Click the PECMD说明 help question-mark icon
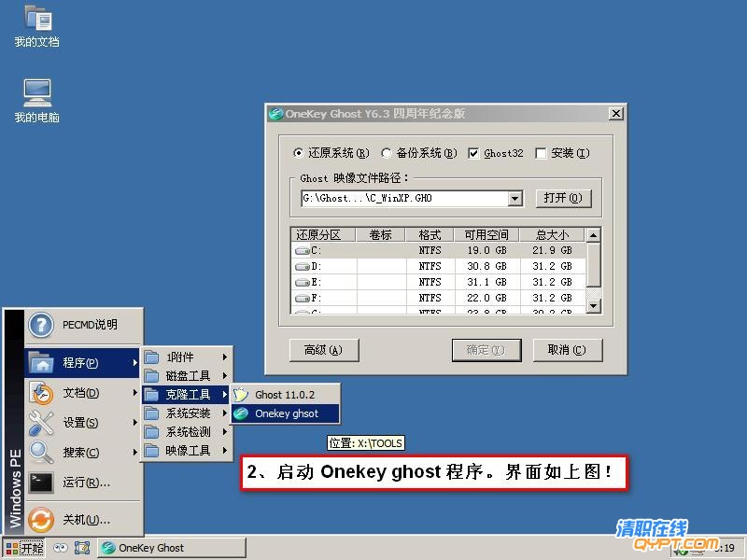 (41, 326)
